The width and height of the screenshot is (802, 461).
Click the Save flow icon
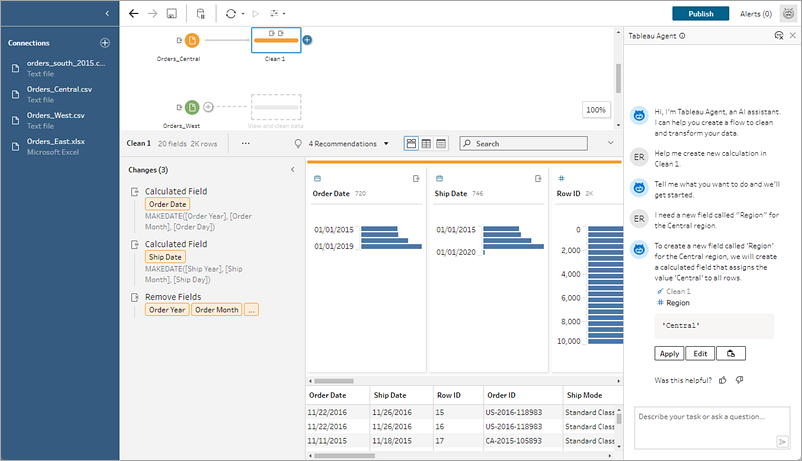point(172,14)
